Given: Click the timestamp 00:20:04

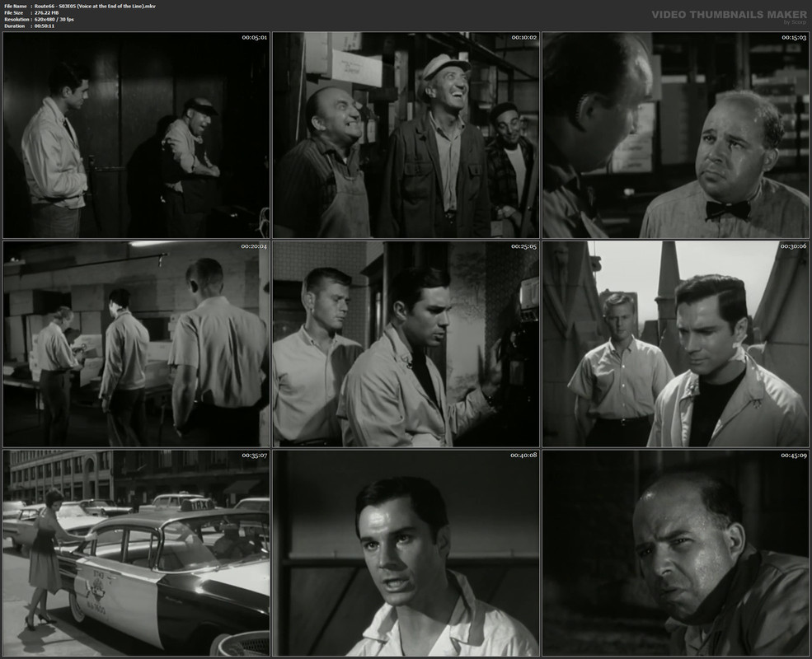Looking at the screenshot, I should pos(254,247).
